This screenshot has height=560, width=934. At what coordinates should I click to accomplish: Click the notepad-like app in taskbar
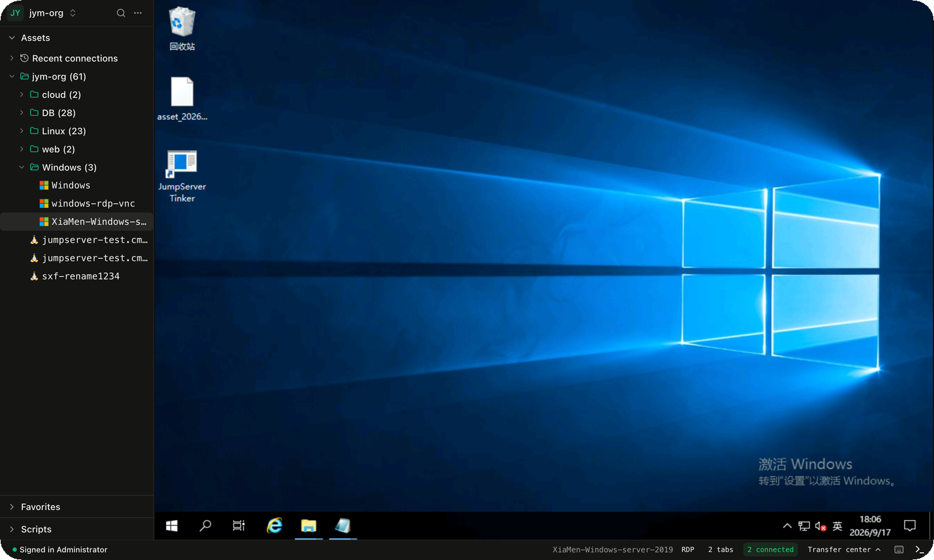(x=343, y=526)
